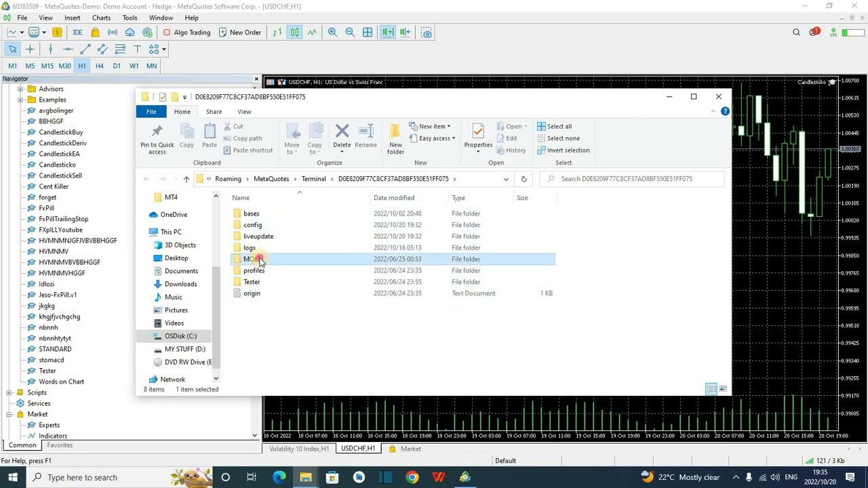Screen dimensions: 868x488
Task: Select the equidistant channel tool
Action: point(102,49)
